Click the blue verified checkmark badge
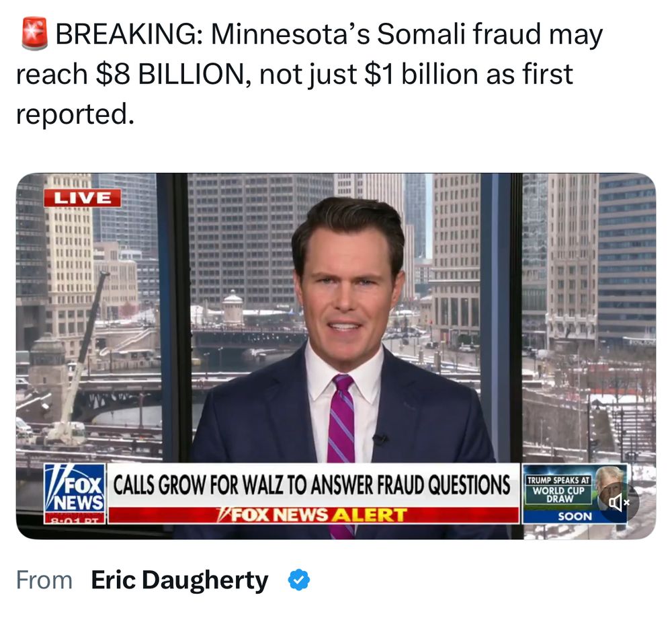672x620 pixels. [x=299, y=580]
